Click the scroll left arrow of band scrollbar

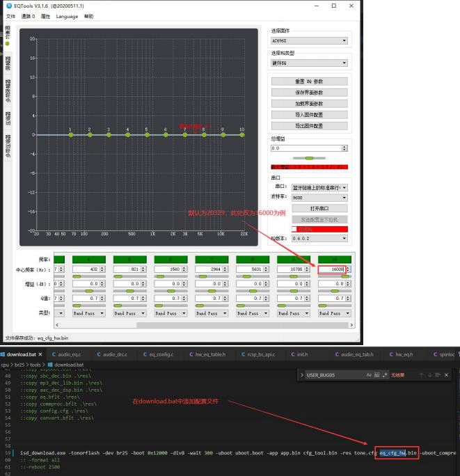(x=57, y=325)
